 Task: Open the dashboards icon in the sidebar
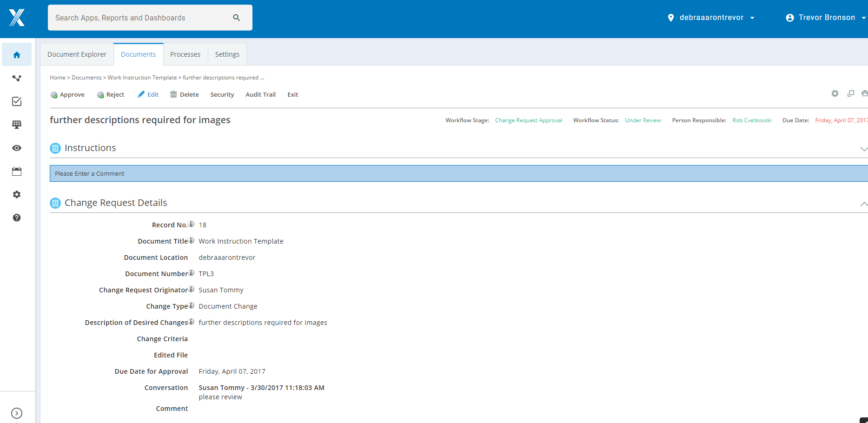[17, 124]
